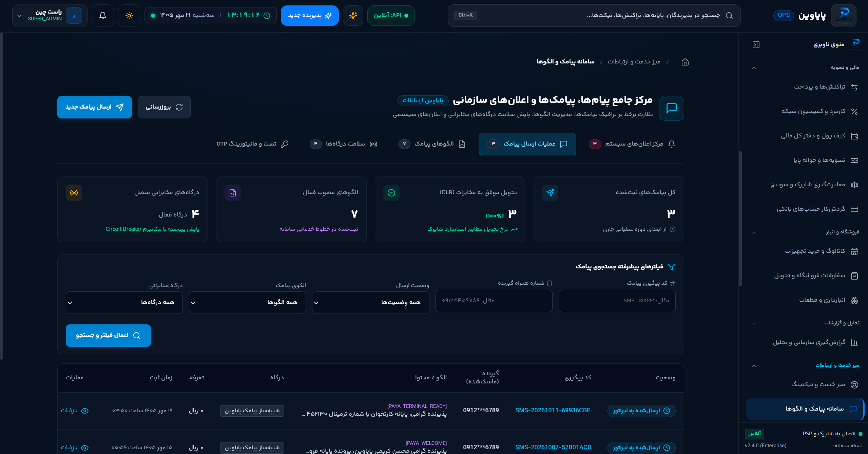Image resolution: width=868 pixels, height=454 pixels.
Task: Click the wallet icon for کیف پول و دفتر کل مالی
Action: (854, 136)
